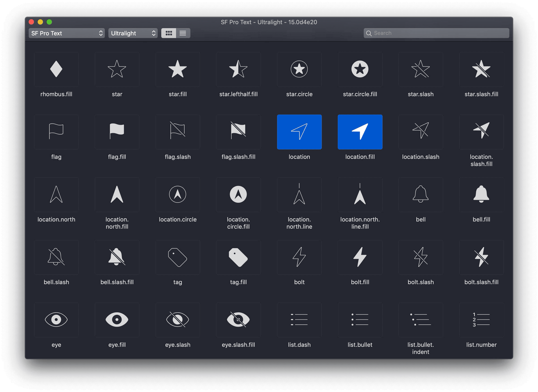
Task: Select the flag.slash glyph
Action: 178,132
